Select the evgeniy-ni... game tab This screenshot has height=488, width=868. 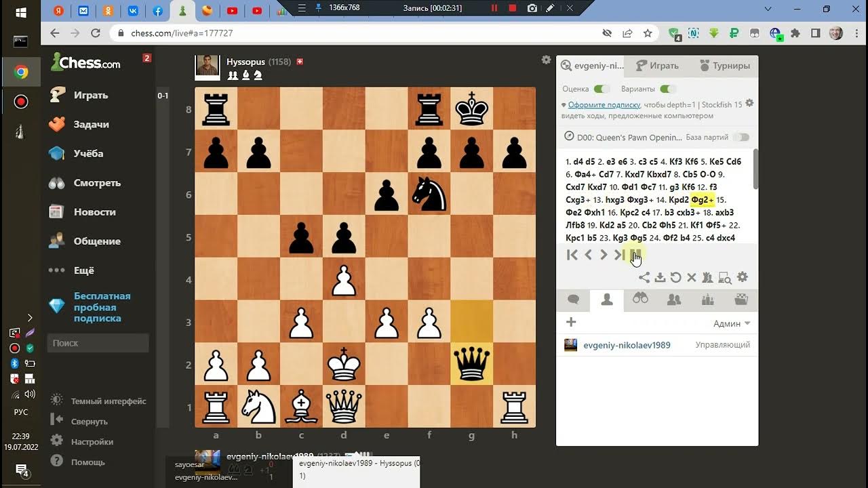pyautogui.click(x=591, y=66)
